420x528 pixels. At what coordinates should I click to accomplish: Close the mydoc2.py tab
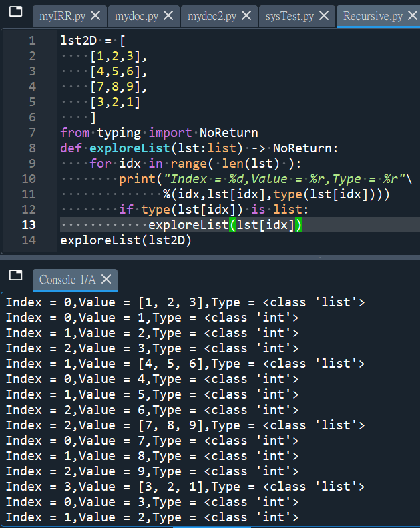click(x=246, y=15)
